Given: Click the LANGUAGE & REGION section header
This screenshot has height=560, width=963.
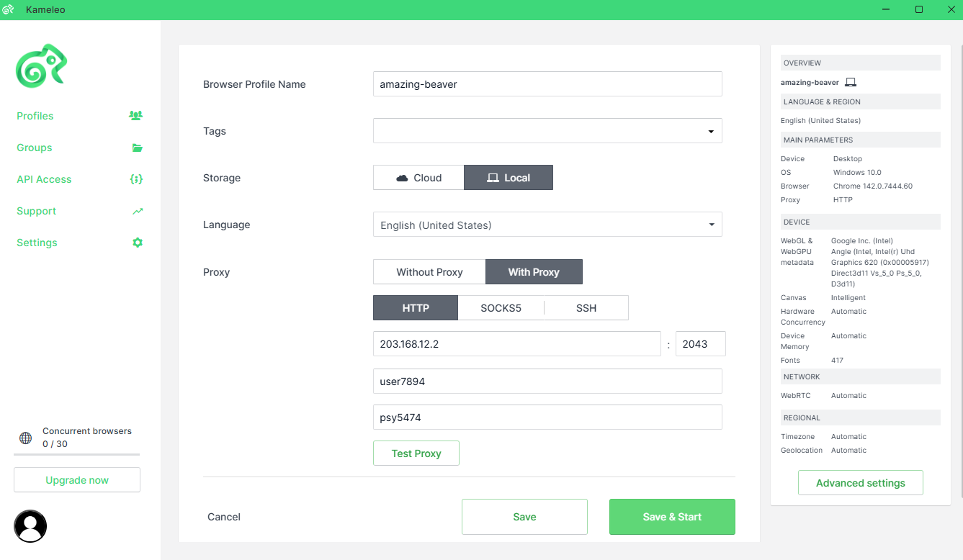Looking at the screenshot, I should 860,101.
